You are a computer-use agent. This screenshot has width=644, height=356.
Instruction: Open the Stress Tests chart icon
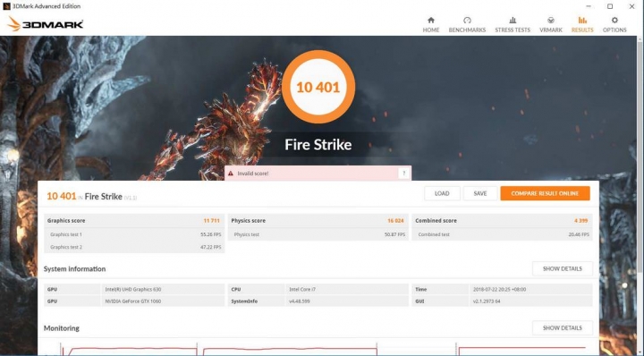513,20
